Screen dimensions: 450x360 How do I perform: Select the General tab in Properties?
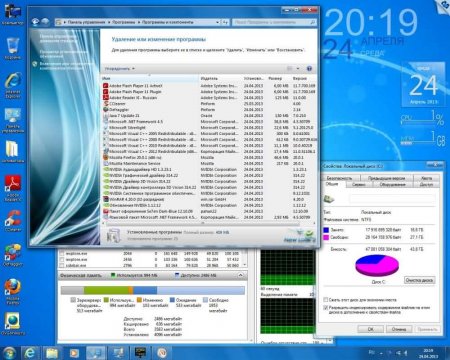point(332,184)
